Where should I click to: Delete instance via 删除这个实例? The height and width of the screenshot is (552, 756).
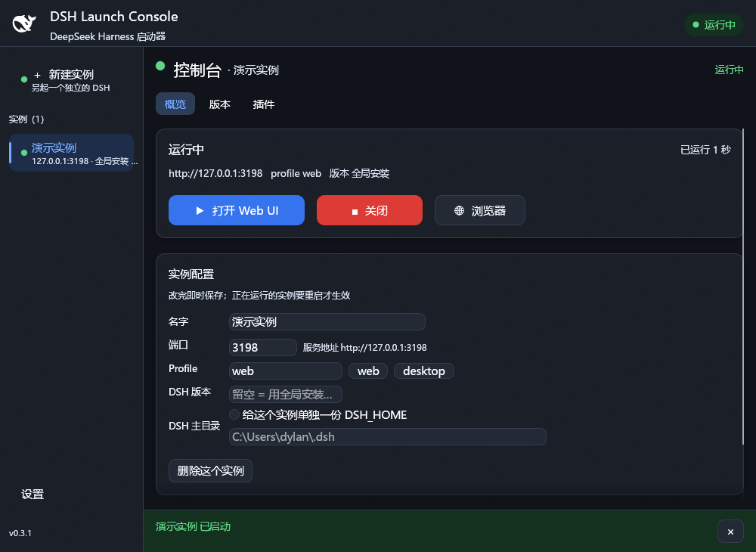coord(210,470)
